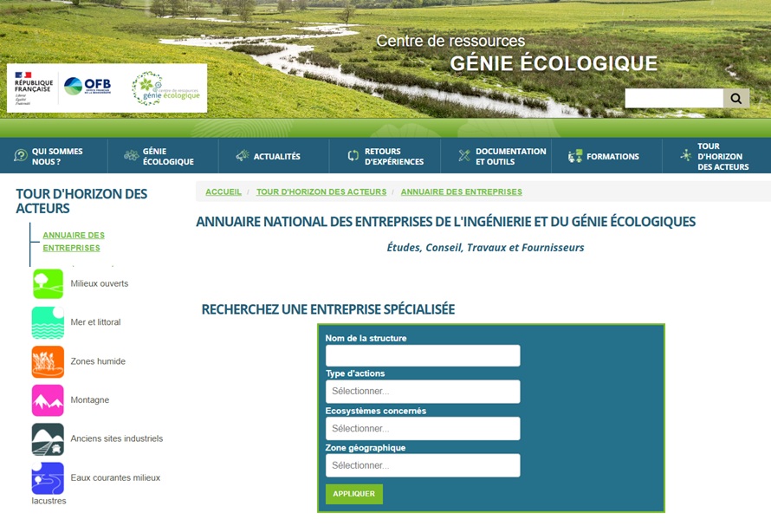Viewport: 771px width, 532px height.
Task: Click the search magnifier button
Action: [736, 98]
